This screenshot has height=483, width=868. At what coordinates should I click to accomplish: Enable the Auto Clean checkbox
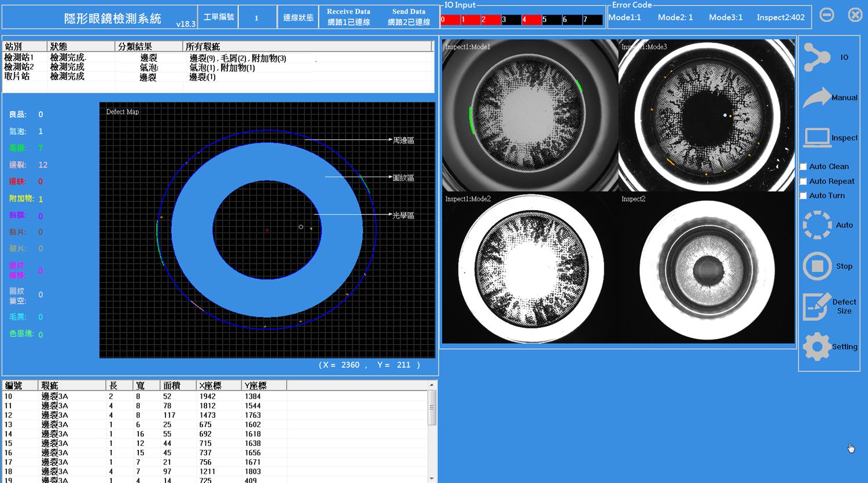[803, 167]
